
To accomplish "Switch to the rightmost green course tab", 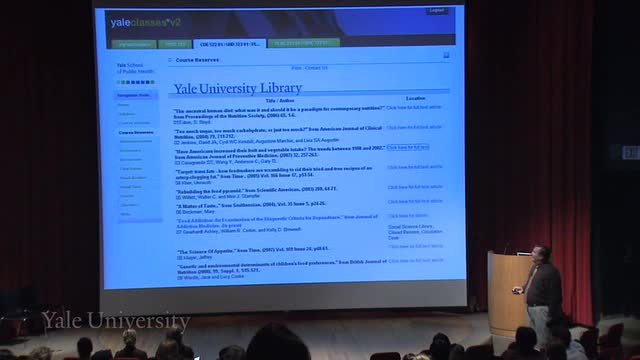I will (304, 43).
